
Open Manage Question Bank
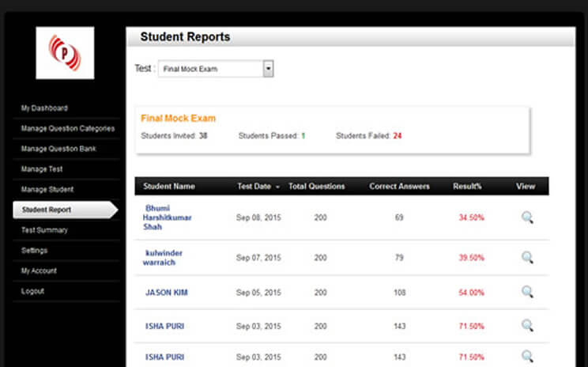[58, 149]
